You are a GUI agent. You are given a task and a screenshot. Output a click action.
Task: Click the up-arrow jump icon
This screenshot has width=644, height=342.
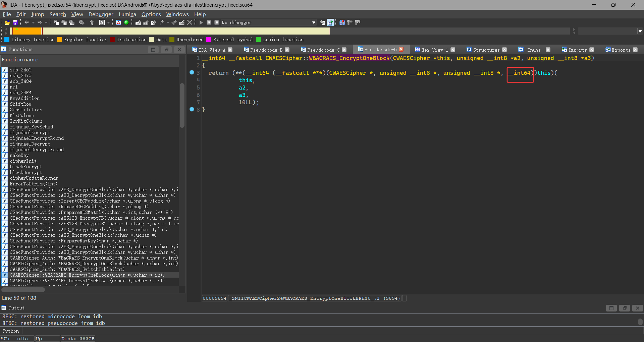92,22
